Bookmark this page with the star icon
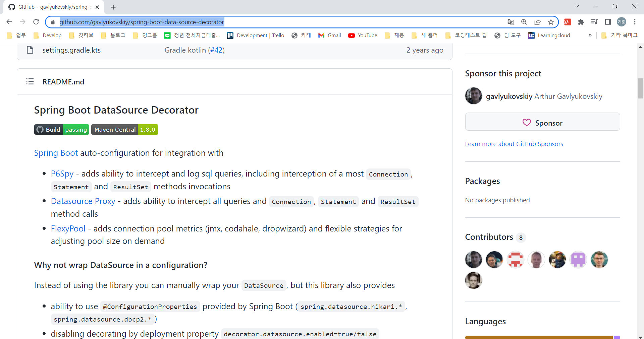 pyautogui.click(x=551, y=22)
